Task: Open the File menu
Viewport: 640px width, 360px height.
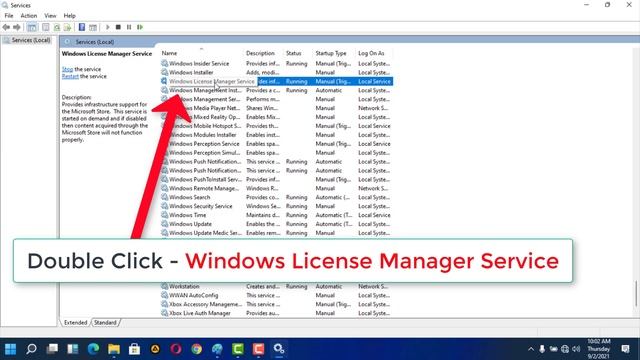Action: pyautogui.click(x=9, y=16)
